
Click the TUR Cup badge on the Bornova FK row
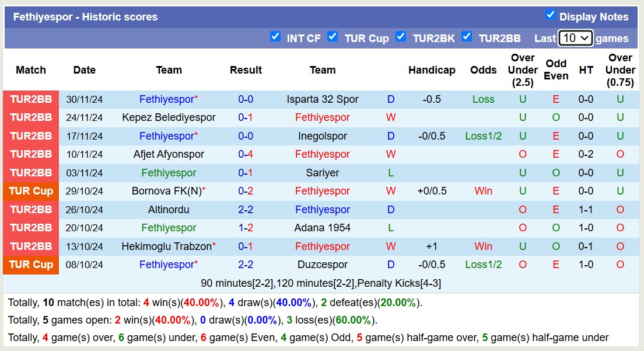[x=30, y=191]
